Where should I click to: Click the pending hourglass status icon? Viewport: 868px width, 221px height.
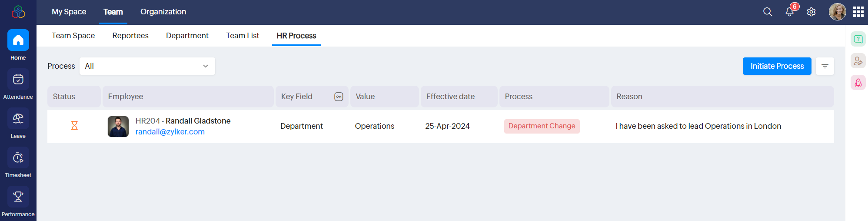74,126
